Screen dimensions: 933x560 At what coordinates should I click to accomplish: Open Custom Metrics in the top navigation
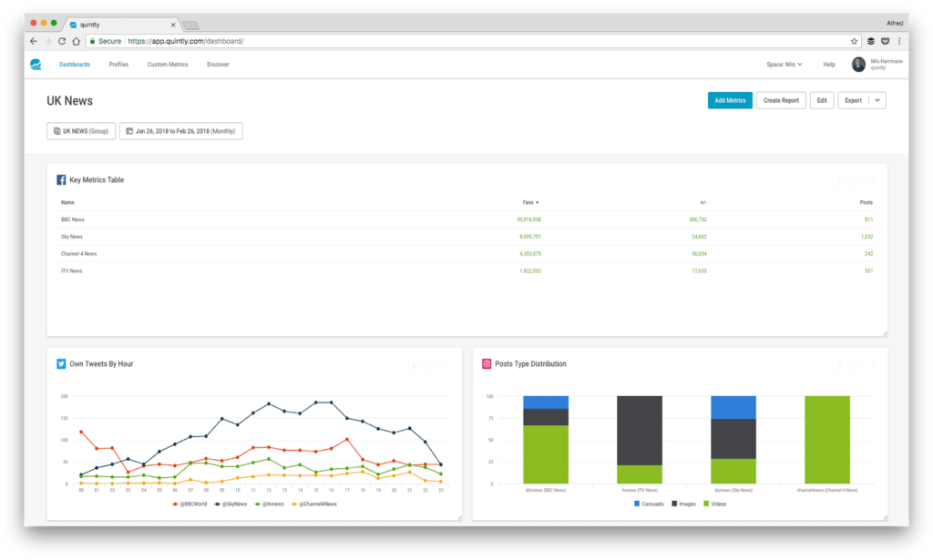pos(168,65)
